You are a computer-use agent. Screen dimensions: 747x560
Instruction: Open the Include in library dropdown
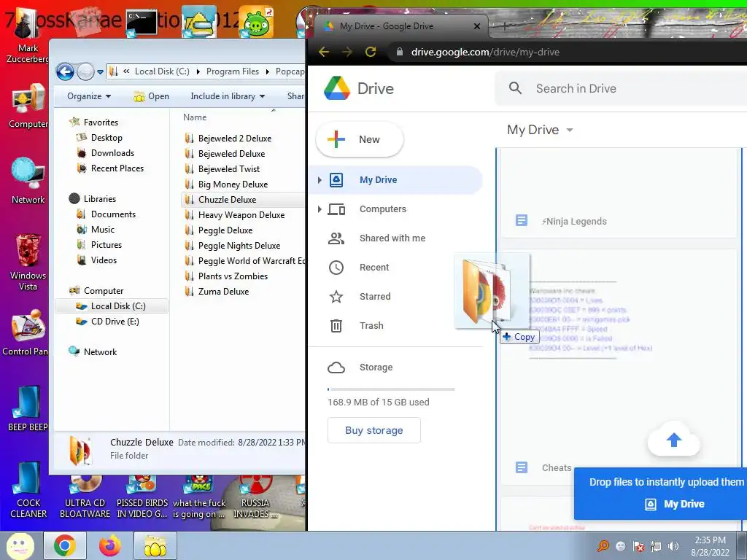(x=228, y=96)
